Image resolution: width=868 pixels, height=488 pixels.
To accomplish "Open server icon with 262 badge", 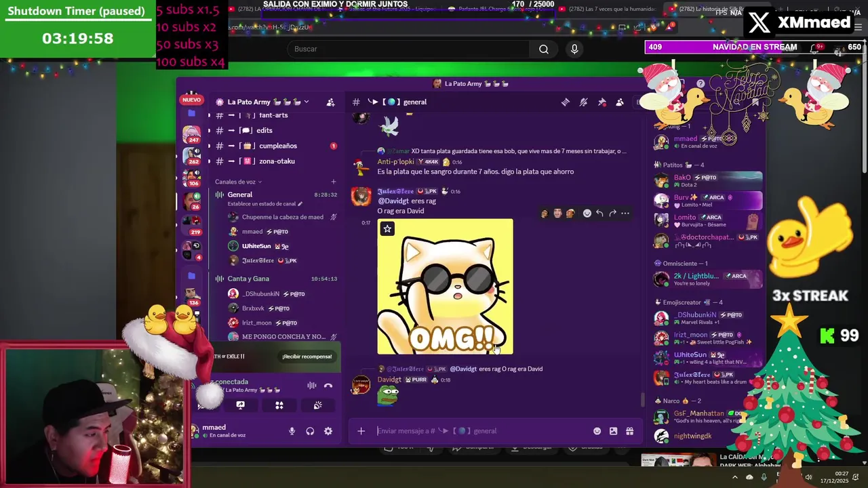I will pos(192,155).
